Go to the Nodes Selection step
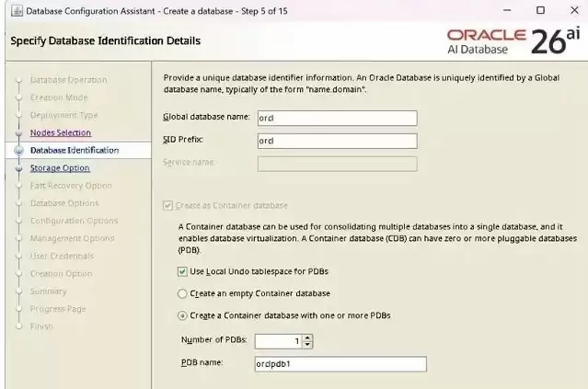This screenshot has width=588, height=389. click(x=61, y=132)
